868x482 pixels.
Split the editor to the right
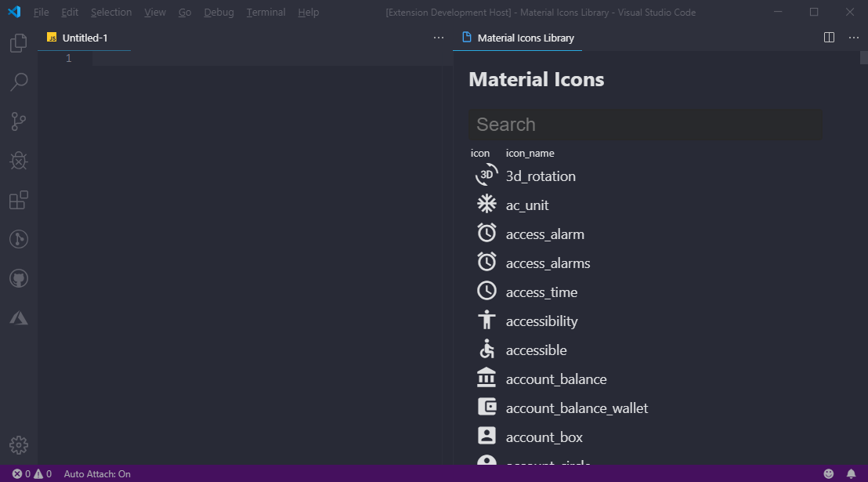(829, 38)
